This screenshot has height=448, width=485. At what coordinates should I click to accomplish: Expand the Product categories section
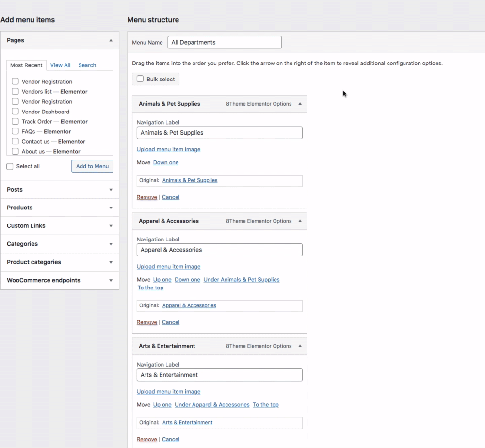tap(111, 262)
